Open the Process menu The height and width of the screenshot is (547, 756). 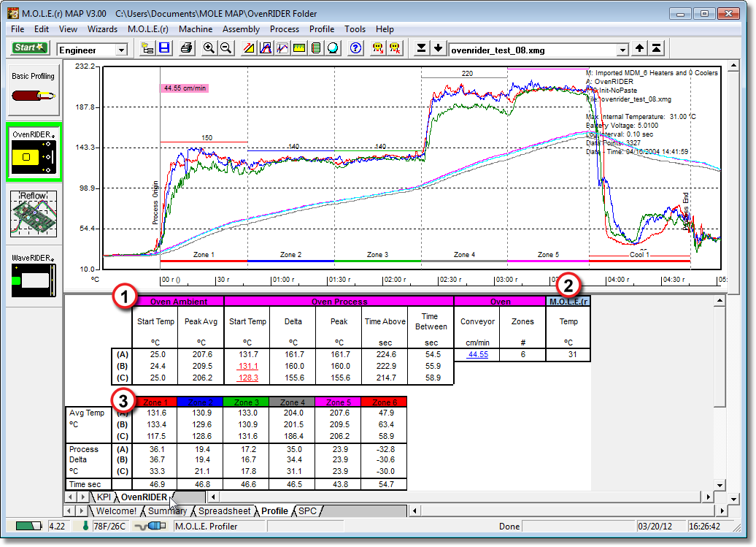[x=285, y=29]
